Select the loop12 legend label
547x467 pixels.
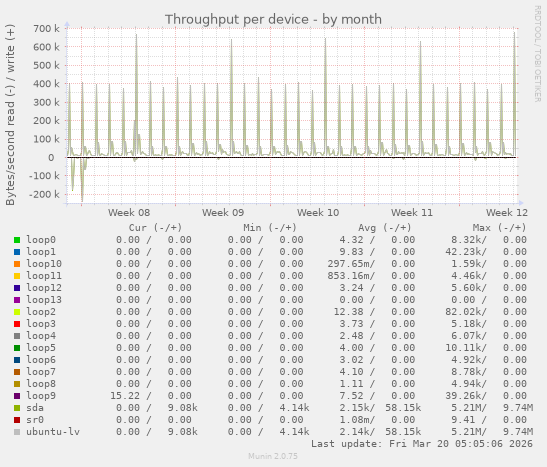[x=44, y=288]
